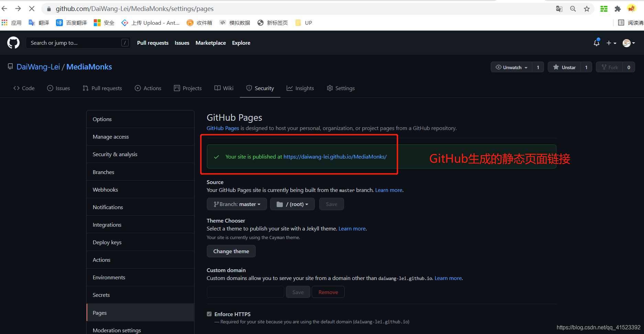Switch to the repository Issues tab
This screenshot has height=334, width=644.
tap(58, 88)
